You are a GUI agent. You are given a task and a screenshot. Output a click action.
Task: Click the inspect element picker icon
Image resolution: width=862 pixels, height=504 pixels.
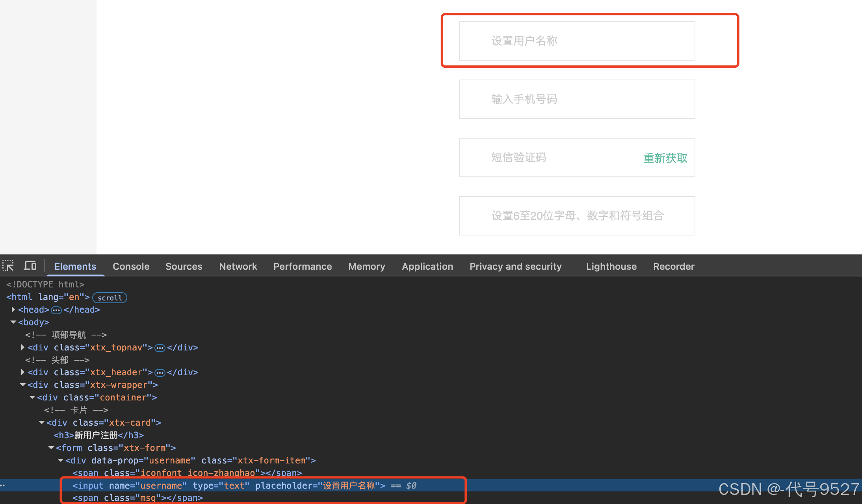(8, 266)
